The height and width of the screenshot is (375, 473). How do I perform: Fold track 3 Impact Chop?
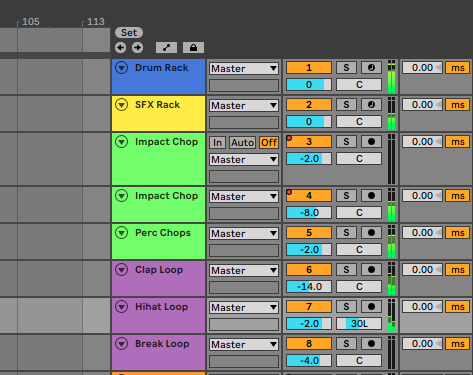pos(121,142)
